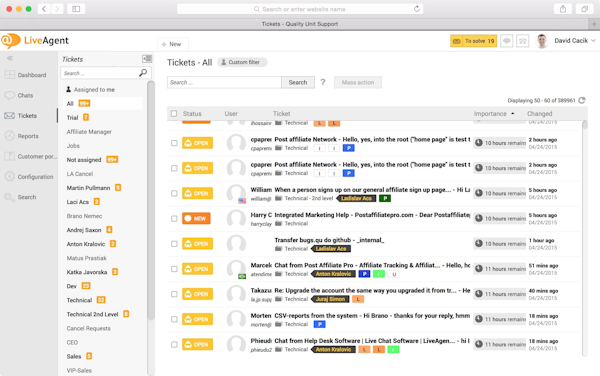Select the Phieudu ticket checkbox
The image size is (600, 376).
click(174, 345)
